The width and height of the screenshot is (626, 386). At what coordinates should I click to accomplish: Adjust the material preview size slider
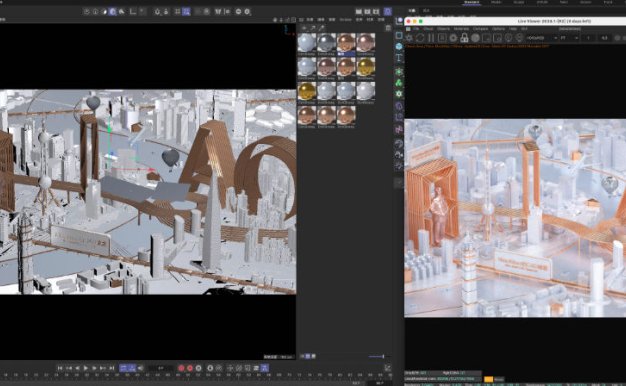[x=376, y=356]
